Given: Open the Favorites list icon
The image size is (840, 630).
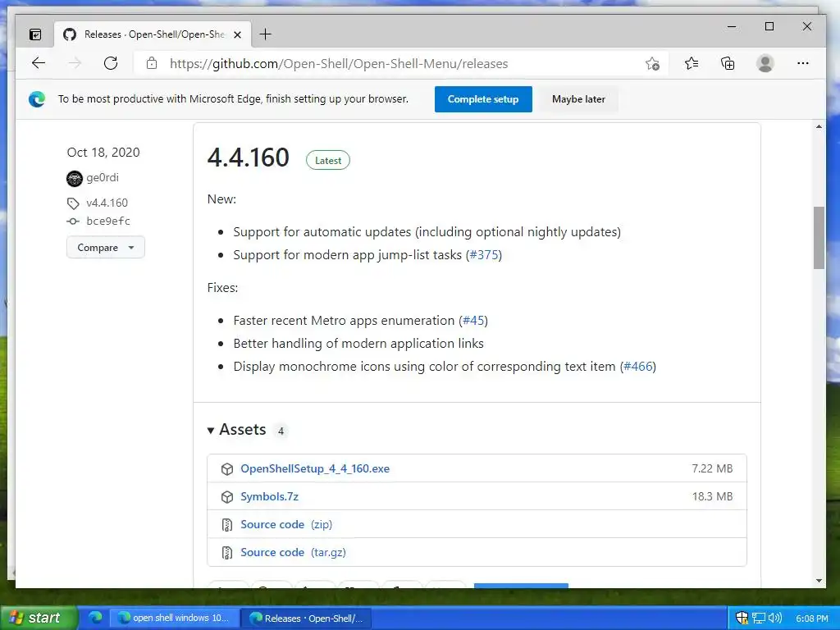Looking at the screenshot, I should (691, 64).
